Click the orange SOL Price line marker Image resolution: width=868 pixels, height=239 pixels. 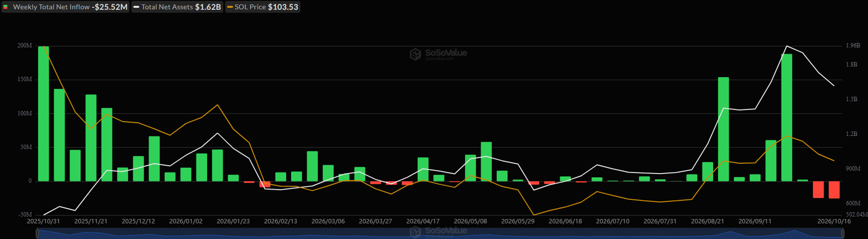(x=230, y=7)
